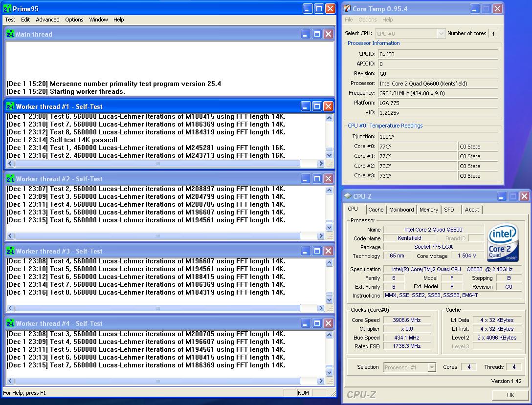Minimize the Worker thread #4 window
This screenshot has height=405, width=532.
point(305,323)
